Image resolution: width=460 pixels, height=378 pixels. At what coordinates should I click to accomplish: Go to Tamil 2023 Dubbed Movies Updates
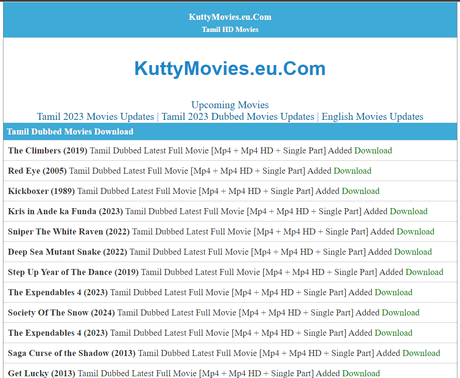tap(238, 116)
